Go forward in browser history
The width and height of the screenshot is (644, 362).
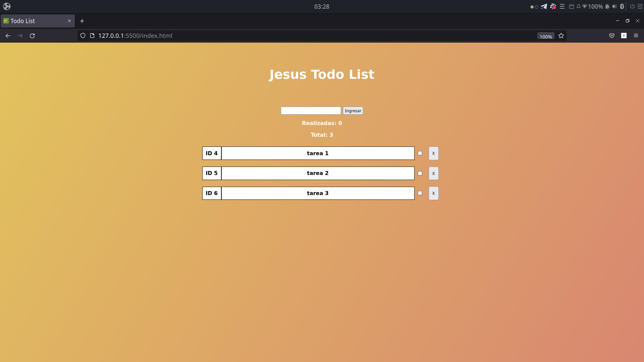click(x=20, y=36)
